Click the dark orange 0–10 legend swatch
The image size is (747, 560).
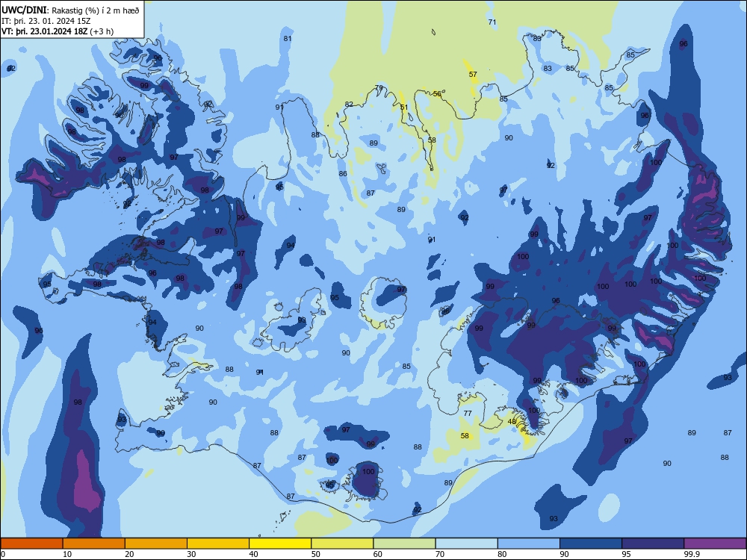click(x=31, y=544)
